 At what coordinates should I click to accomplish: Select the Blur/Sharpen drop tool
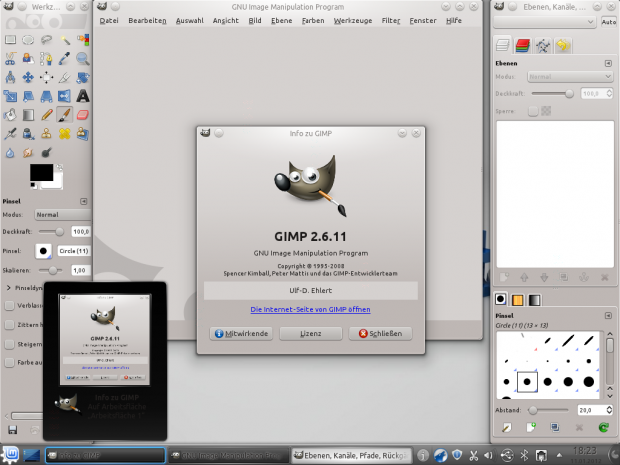(x=10, y=153)
